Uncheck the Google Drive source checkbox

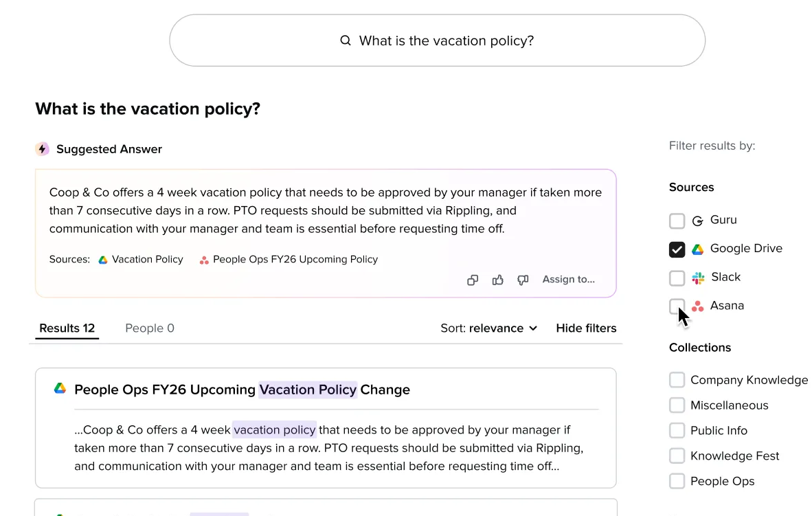(x=677, y=249)
